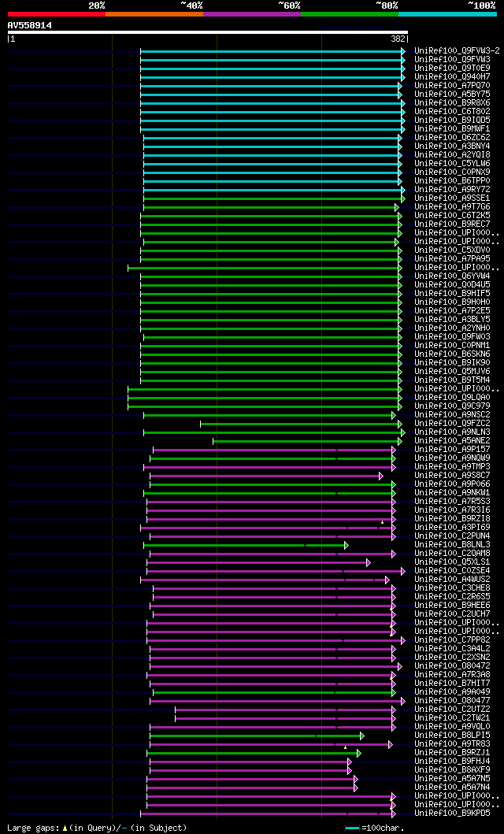Screen dimensions: 504x834
Task: Click the query end position 382 label
Action: click(x=398, y=39)
